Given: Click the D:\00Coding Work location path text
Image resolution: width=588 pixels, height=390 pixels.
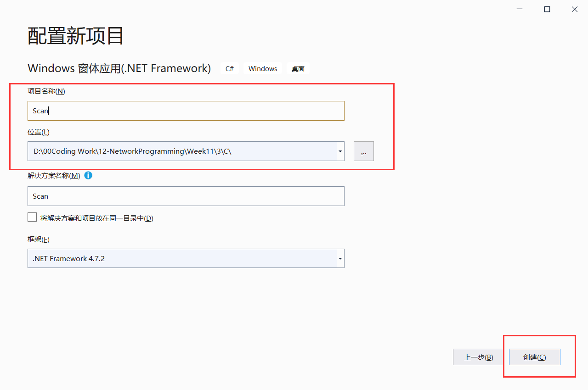Looking at the screenshot, I should 132,151.
